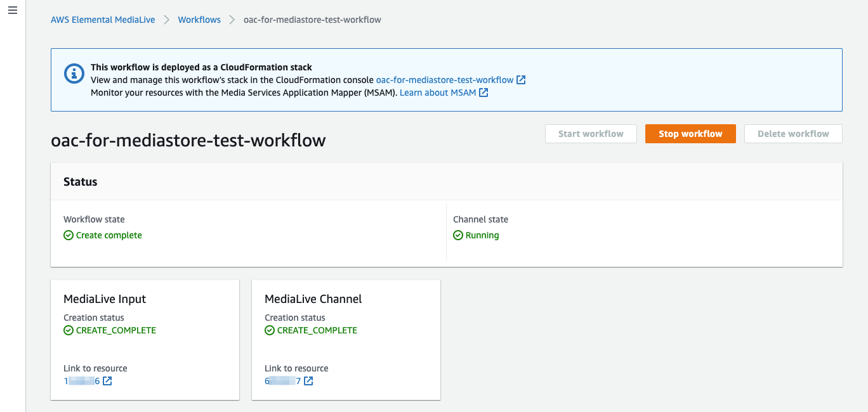
Task: Click MediaLive Input CREATE_COMPLETE check icon
Action: tap(69, 330)
